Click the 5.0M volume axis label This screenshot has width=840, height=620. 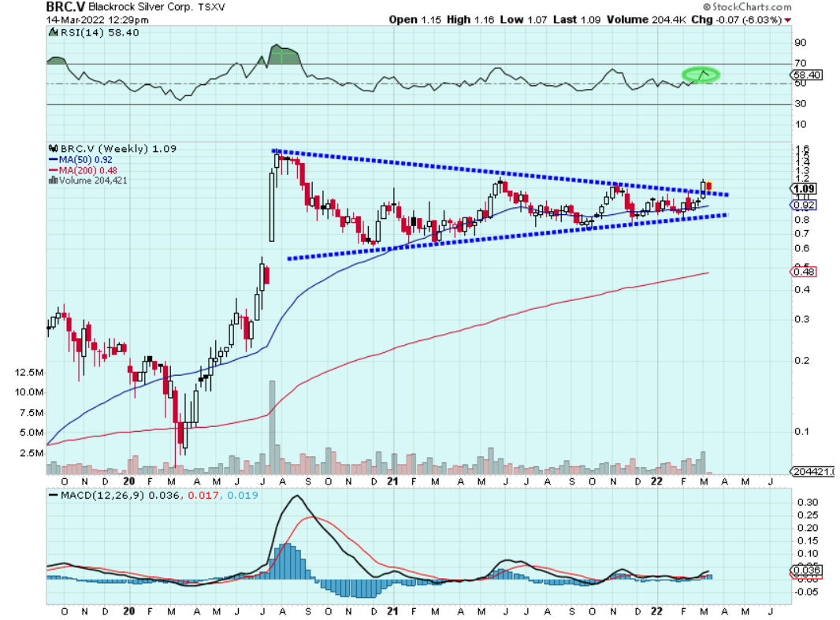[x=32, y=433]
